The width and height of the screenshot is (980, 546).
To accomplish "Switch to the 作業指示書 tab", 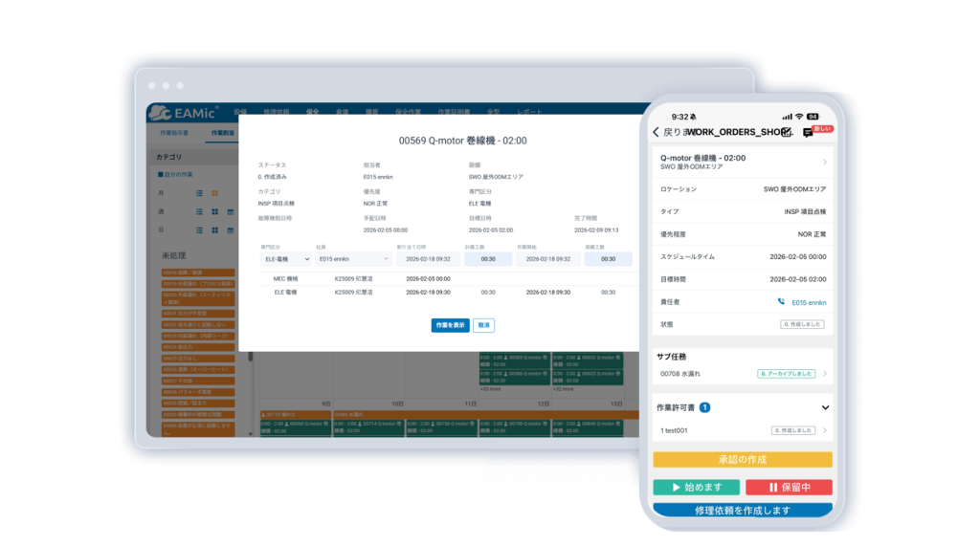I will point(174,133).
